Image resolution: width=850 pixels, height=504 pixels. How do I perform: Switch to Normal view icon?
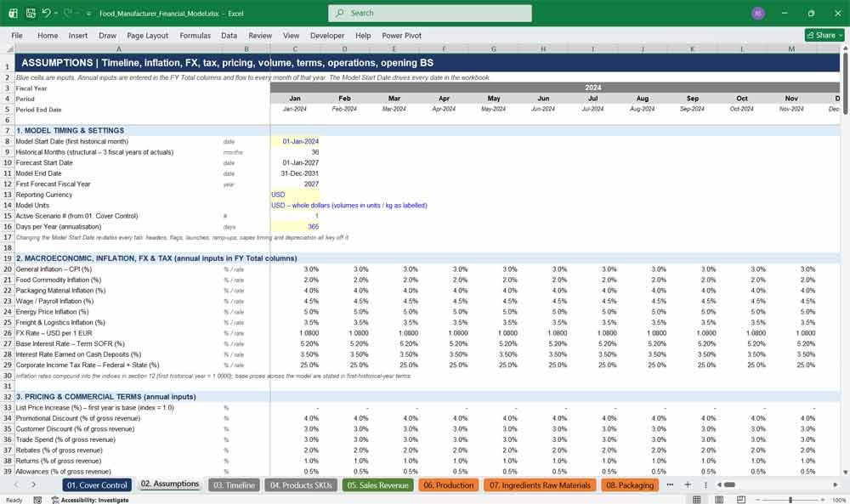pyautogui.click(x=697, y=499)
